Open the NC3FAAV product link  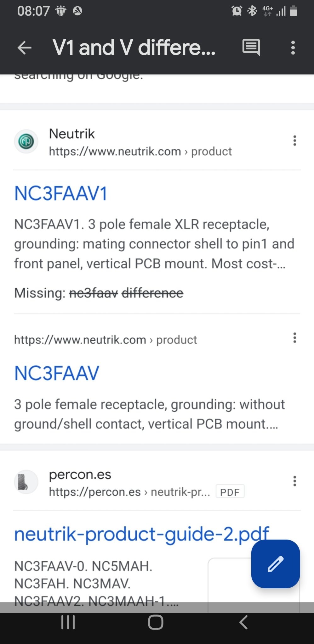pos(57,373)
